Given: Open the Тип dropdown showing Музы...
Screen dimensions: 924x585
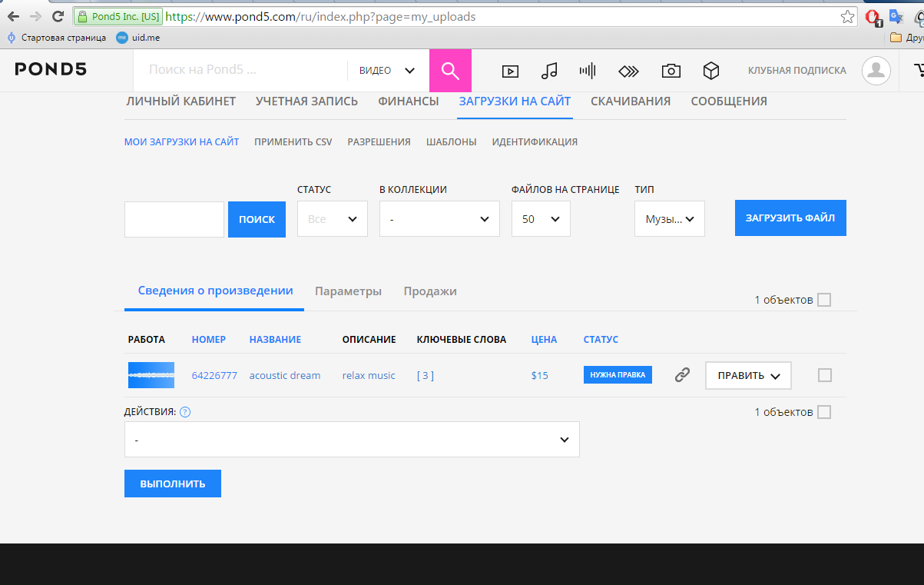Looking at the screenshot, I should pyautogui.click(x=670, y=219).
